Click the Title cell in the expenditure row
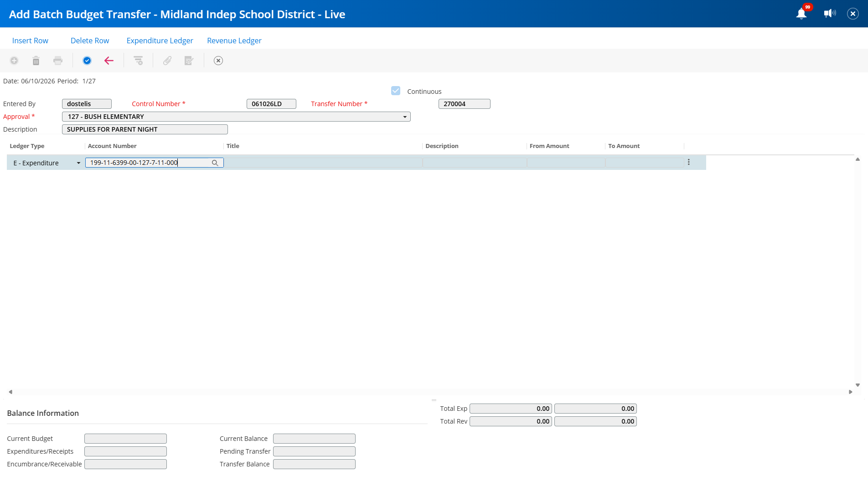 click(323, 163)
